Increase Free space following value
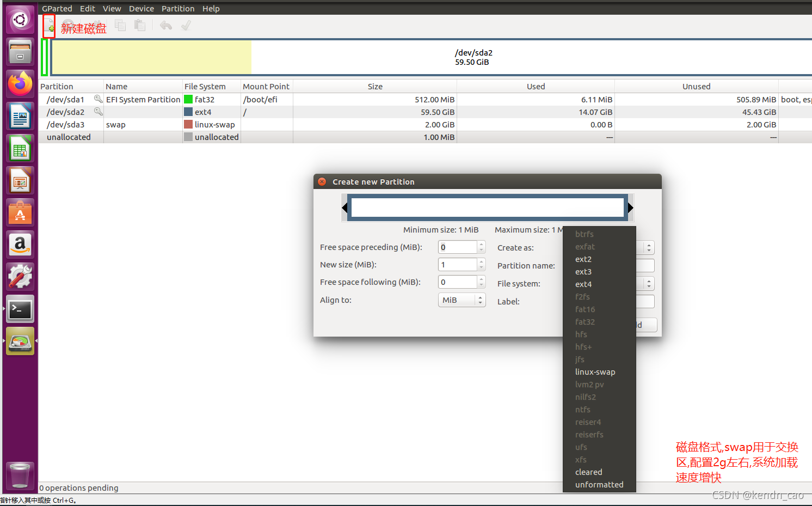The width and height of the screenshot is (812, 506). [481, 279]
